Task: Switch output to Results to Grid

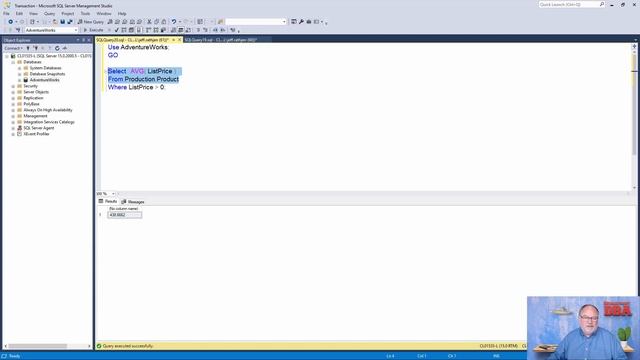Action: (181, 30)
